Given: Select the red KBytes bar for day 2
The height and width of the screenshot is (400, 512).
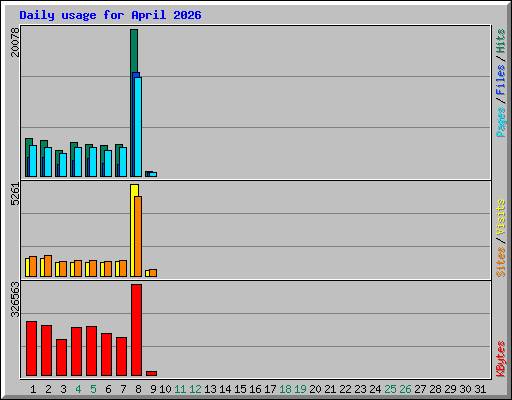Looking at the screenshot, I should [x=46, y=350].
